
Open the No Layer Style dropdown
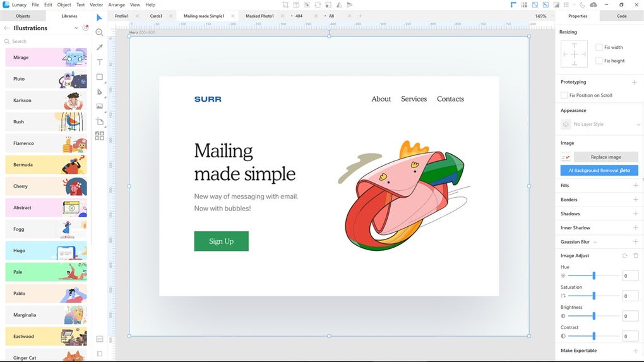point(600,124)
